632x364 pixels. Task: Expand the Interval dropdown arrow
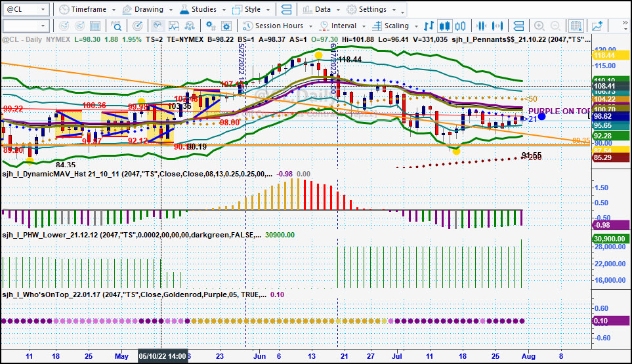(364, 26)
